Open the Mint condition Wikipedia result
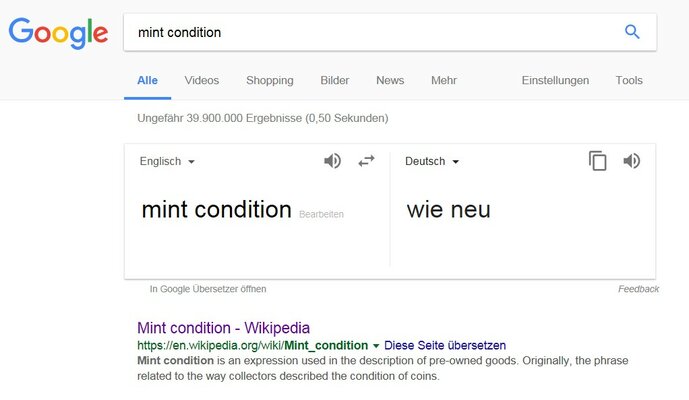 pyautogui.click(x=223, y=327)
